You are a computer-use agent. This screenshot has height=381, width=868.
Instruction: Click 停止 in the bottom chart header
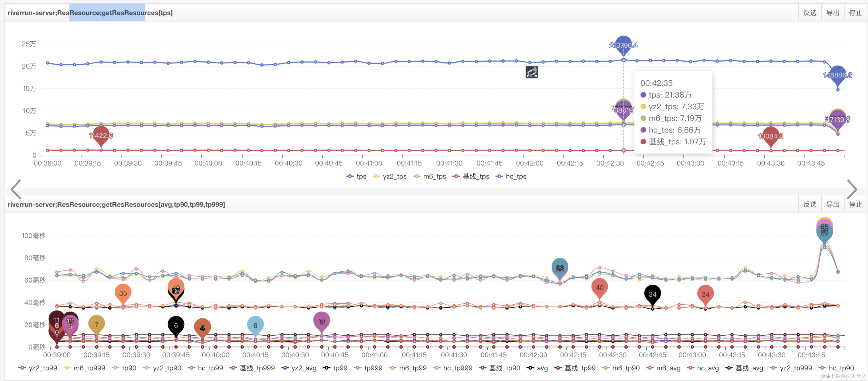(855, 204)
